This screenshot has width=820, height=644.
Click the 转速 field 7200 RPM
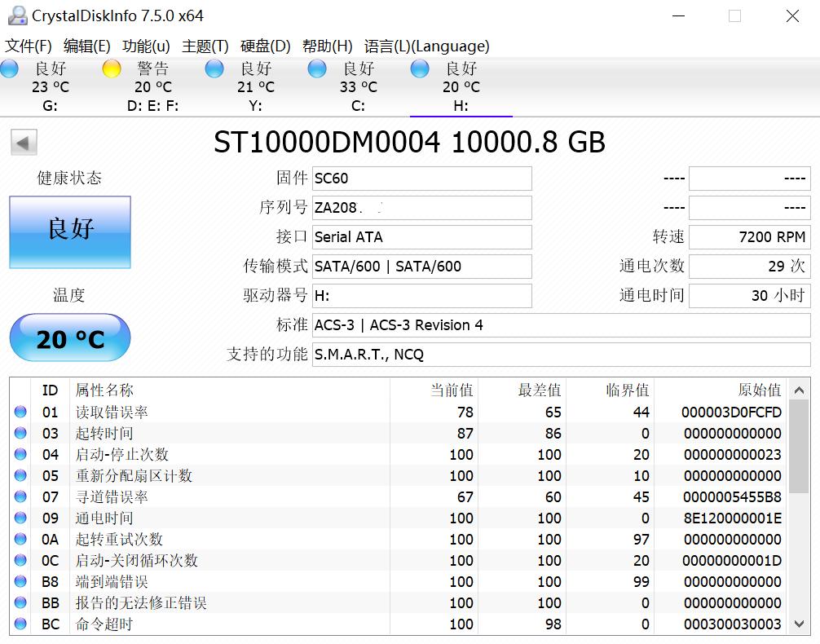click(750, 237)
